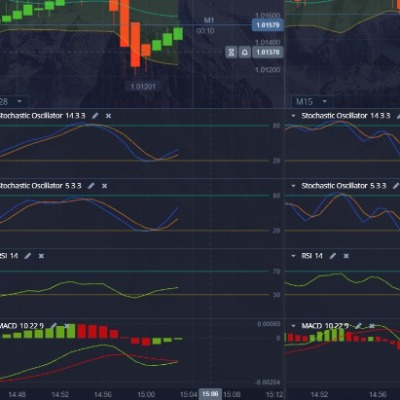Select the 1.01378 crosshair price label
Image resolution: width=400 pixels, height=400 pixels.
click(x=268, y=52)
